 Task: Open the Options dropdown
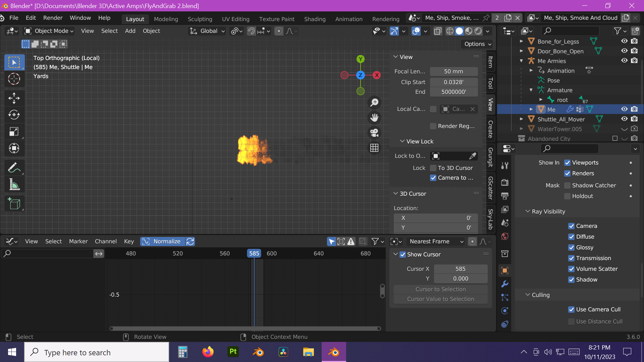478,44
